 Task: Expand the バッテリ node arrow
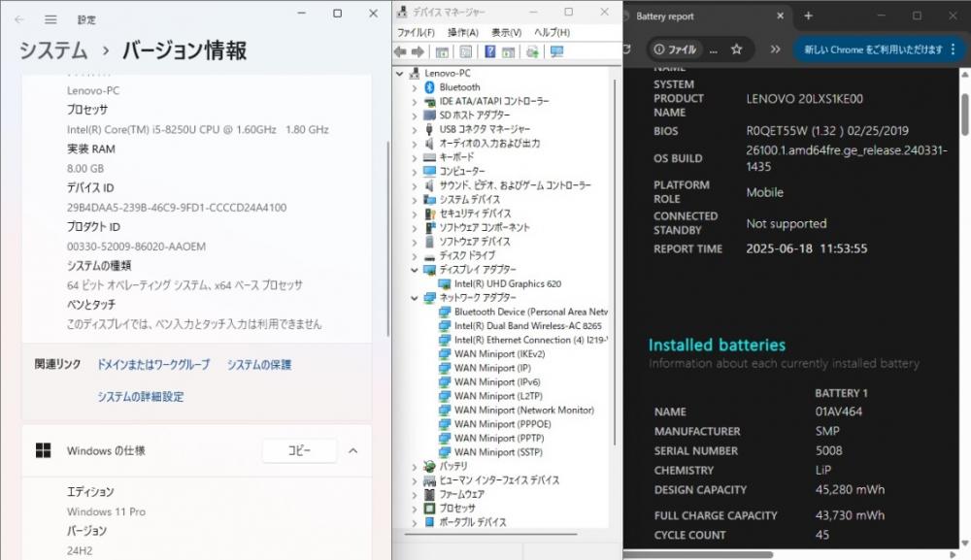pos(415,467)
